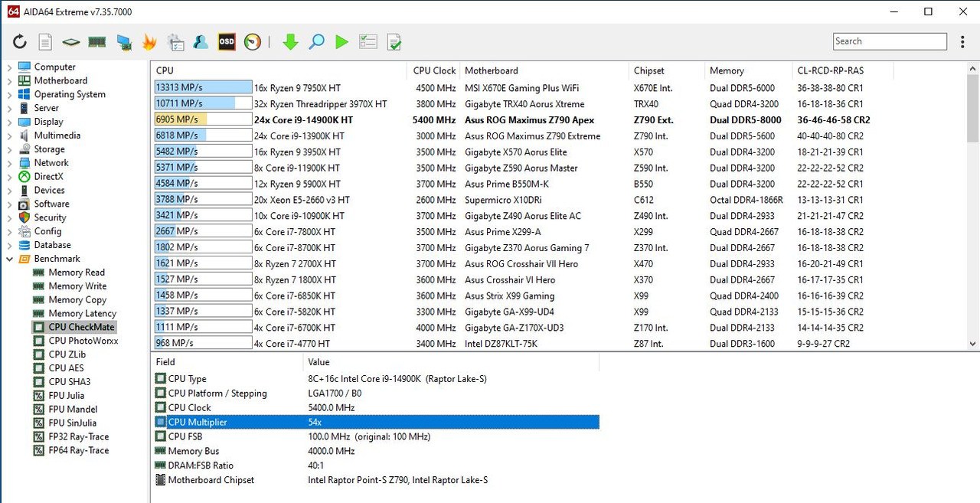
Task: Expand the Motherboard tree node
Action: coord(9,81)
